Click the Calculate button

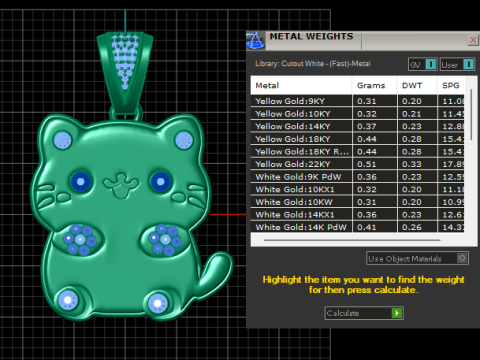(x=364, y=313)
